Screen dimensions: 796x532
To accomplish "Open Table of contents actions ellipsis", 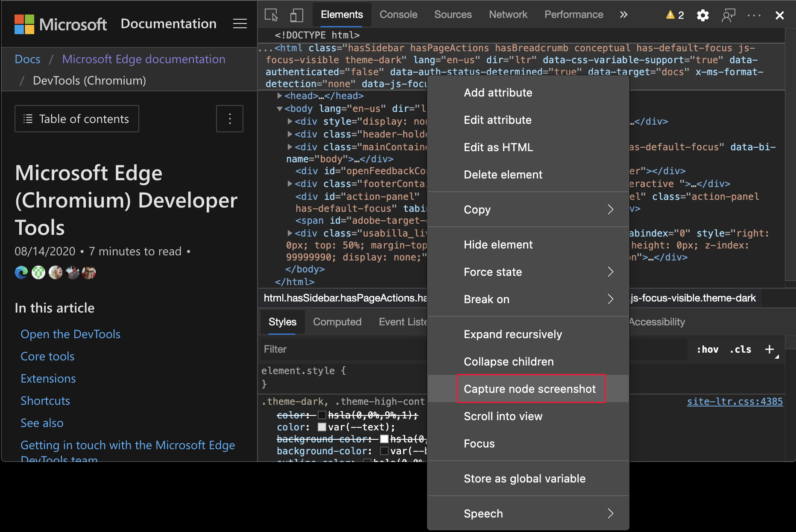I will click(x=229, y=119).
